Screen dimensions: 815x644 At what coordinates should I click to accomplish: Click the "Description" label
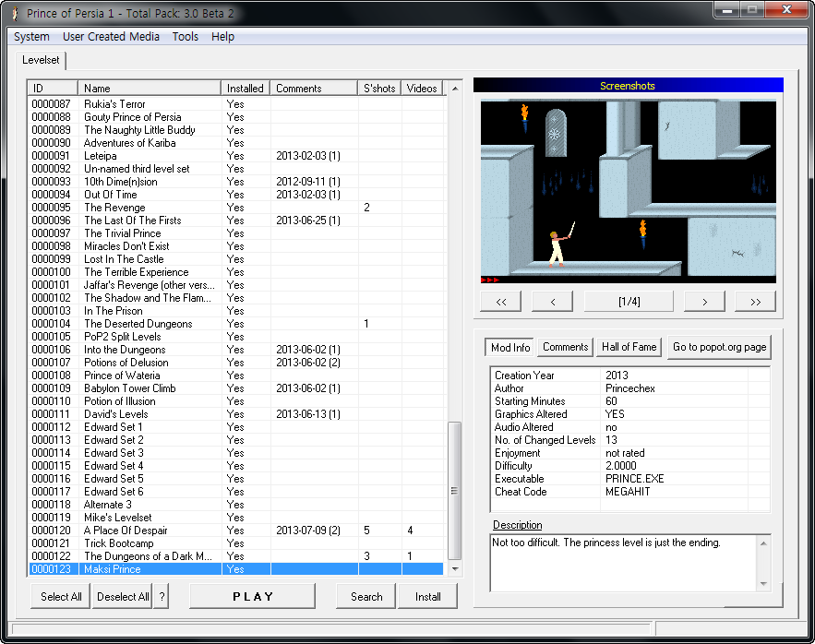[x=517, y=525]
